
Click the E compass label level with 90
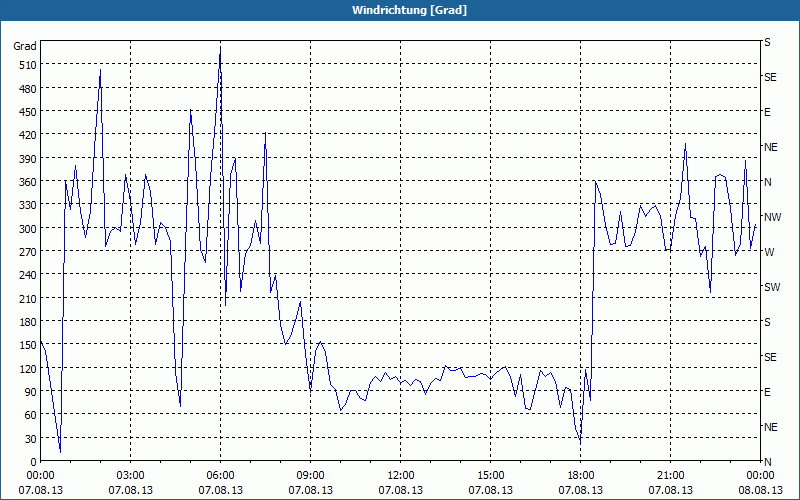pos(767,392)
